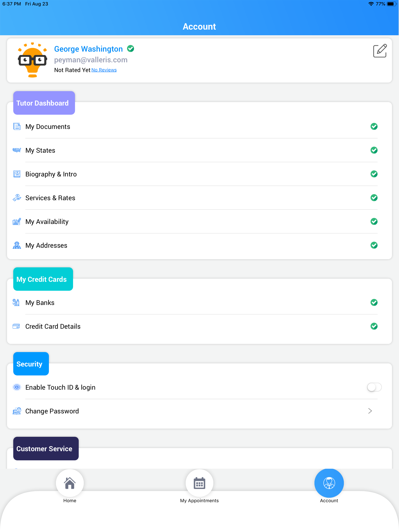Open the My Banks bank icon
This screenshot has height=532, width=399.
[16, 303]
